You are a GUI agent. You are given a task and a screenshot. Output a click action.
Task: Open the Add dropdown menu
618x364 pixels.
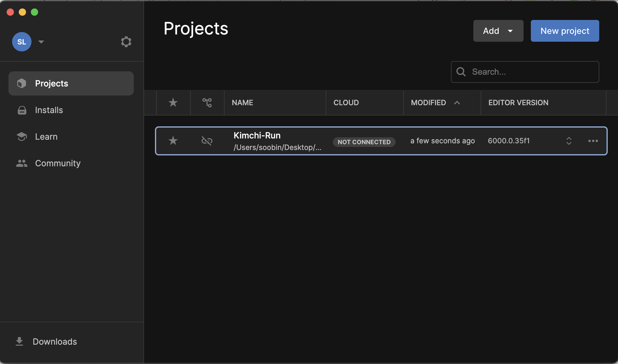click(498, 31)
